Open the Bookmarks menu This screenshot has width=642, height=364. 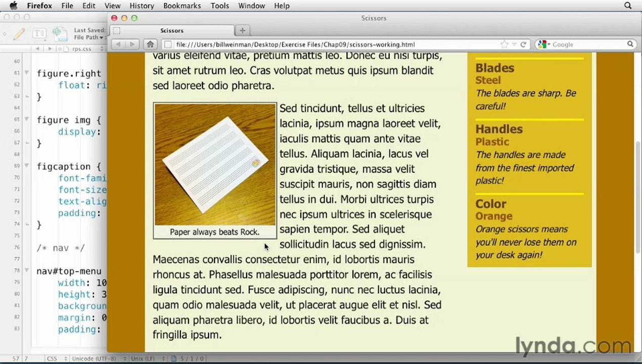[183, 6]
